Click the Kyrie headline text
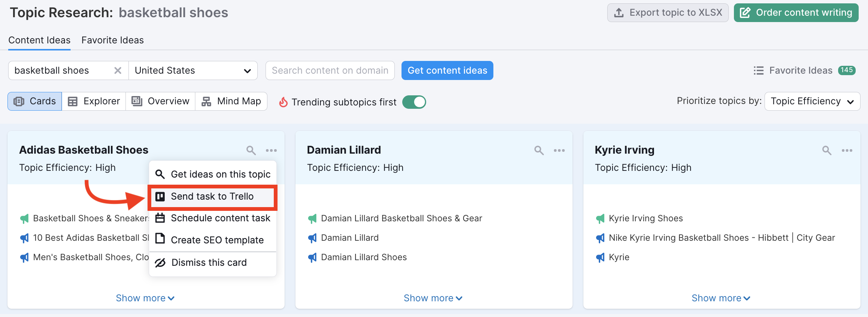 click(x=619, y=257)
